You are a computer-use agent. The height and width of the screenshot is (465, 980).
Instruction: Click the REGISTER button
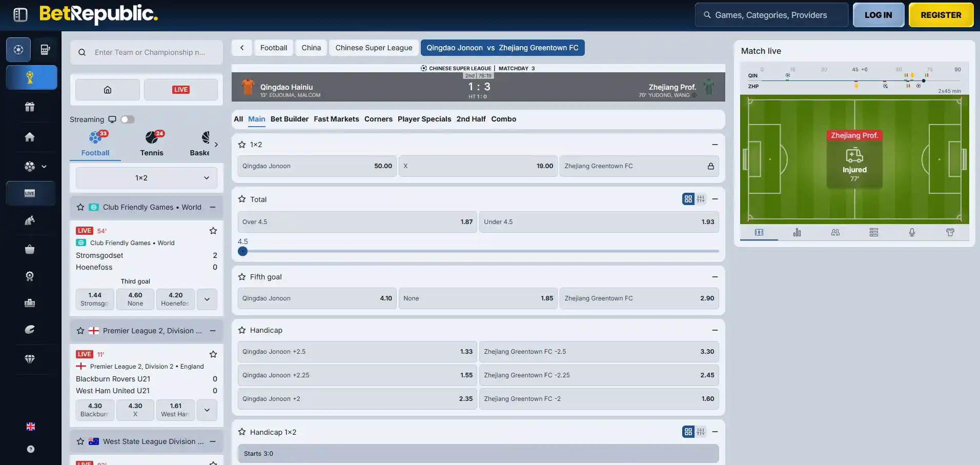coord(941,15)
